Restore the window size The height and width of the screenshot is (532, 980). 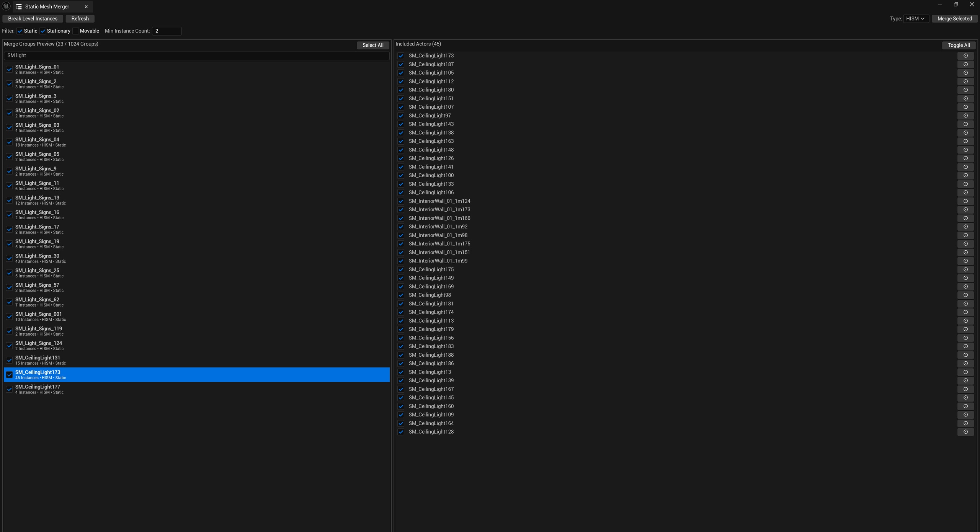tap(955, 5)
